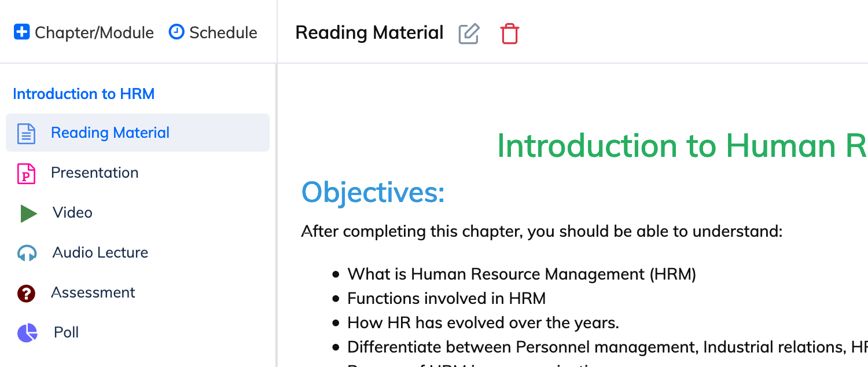Select the Audio Lecture entry
868x367 pixels.
(x=138, y=252)
